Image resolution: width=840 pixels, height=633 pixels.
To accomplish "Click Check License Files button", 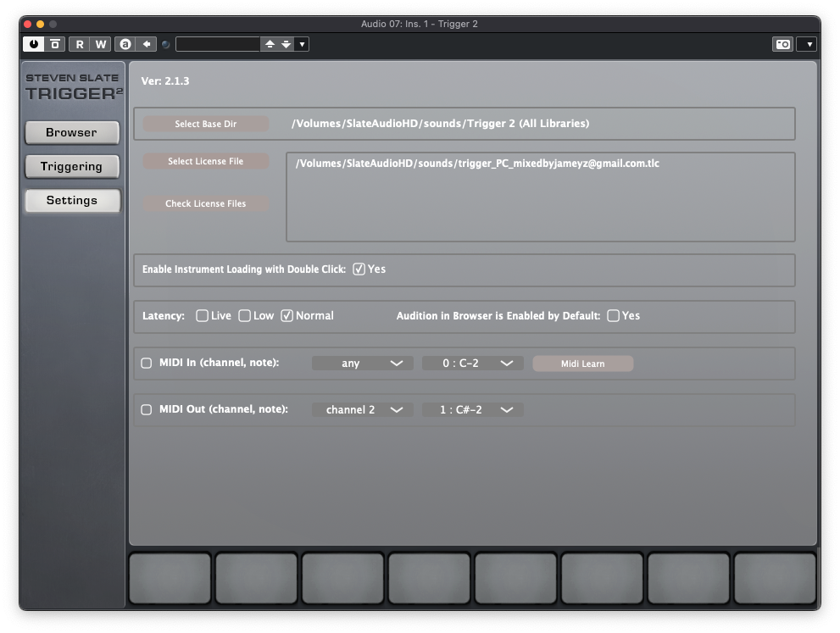I will [x=206, y=203].
